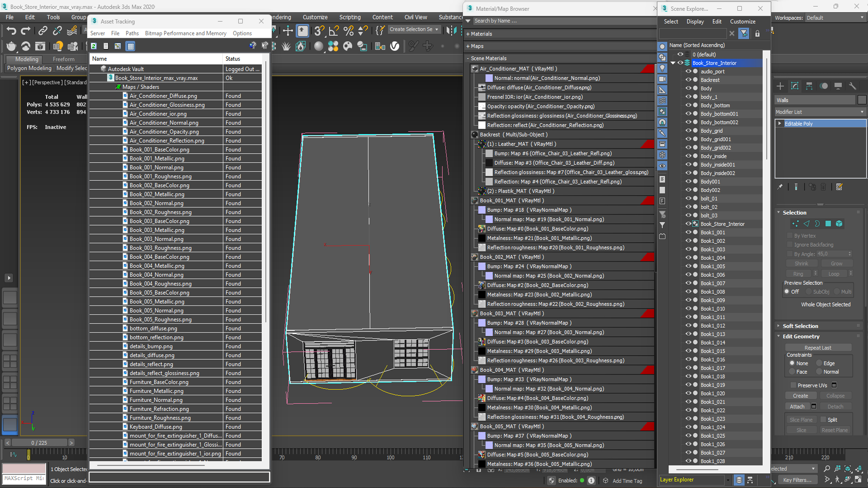Open the Hierarchy command panel tab

pos(809,86)
